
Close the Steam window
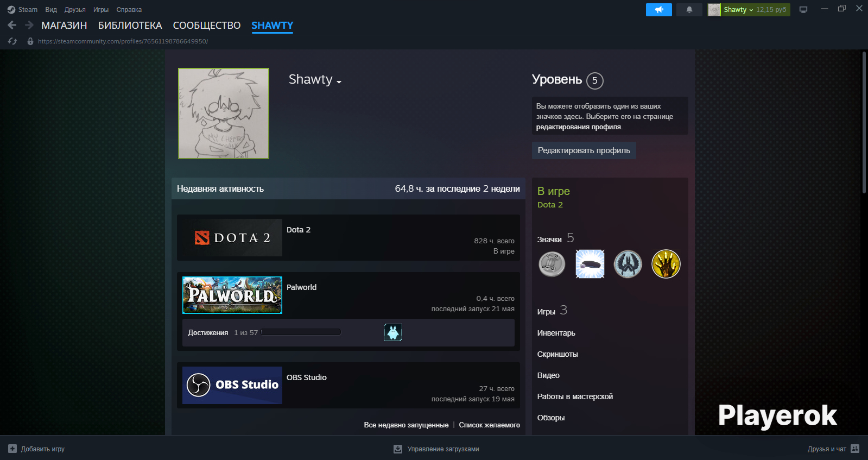coord(859,9)
